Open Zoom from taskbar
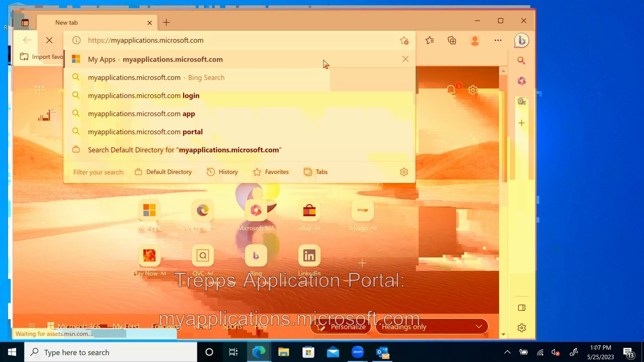Screen dimensions: 644x362 point(358,352)
